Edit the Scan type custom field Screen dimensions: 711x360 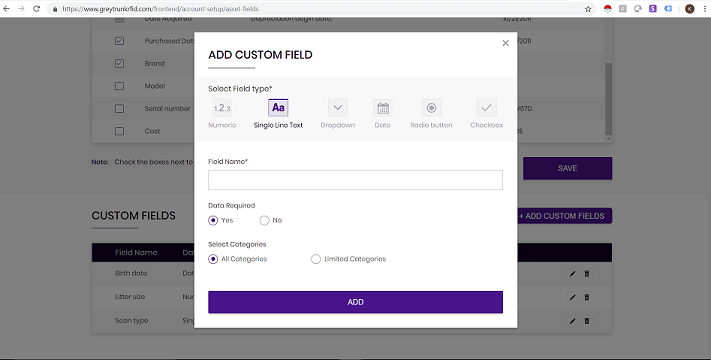coord(572,321)
